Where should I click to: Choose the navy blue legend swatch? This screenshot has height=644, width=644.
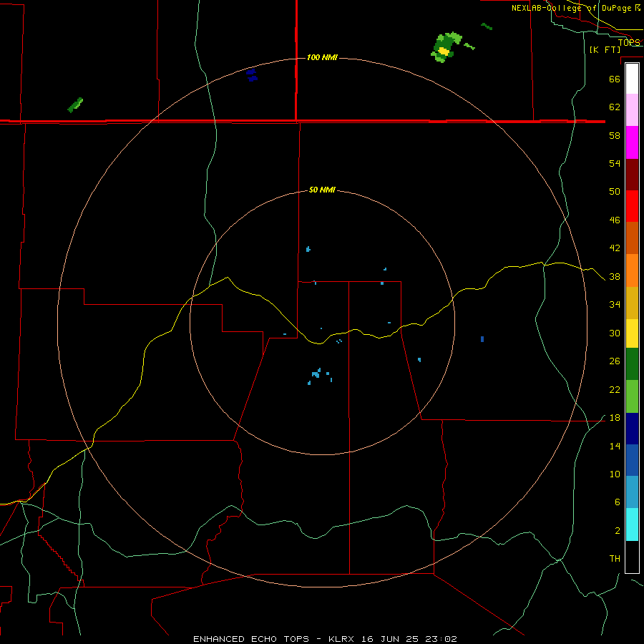pos(632,429)
